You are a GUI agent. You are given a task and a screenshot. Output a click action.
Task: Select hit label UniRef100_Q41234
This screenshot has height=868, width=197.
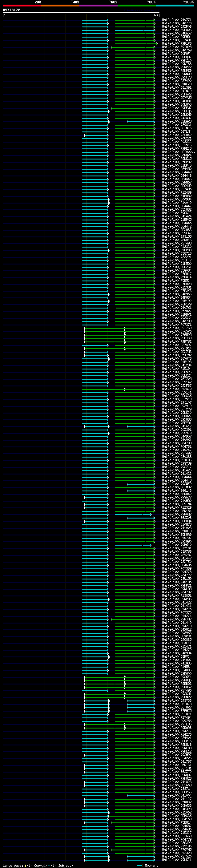click(176, 365)
